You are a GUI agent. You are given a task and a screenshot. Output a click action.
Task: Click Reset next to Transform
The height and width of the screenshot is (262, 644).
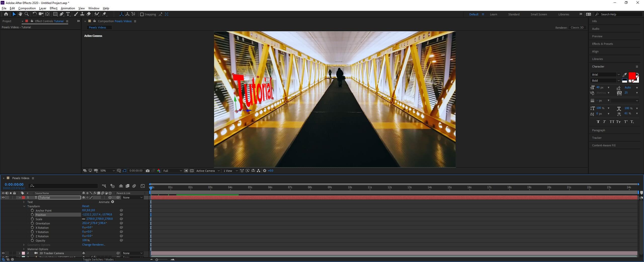[x=86, y=206]
